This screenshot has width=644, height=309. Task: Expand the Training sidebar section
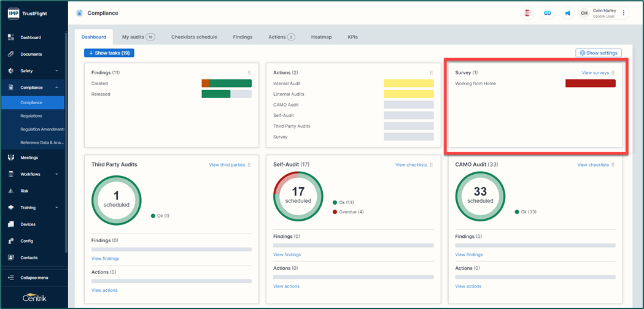coord(56,208)
